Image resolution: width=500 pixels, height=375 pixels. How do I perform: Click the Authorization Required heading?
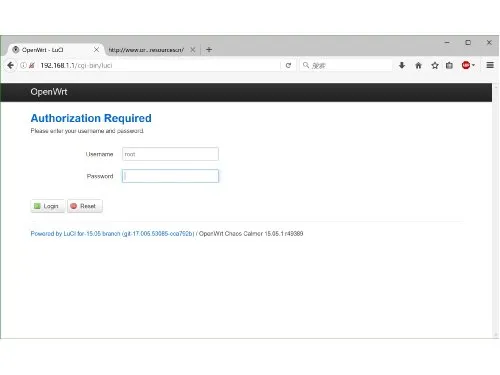coord(91,118)
